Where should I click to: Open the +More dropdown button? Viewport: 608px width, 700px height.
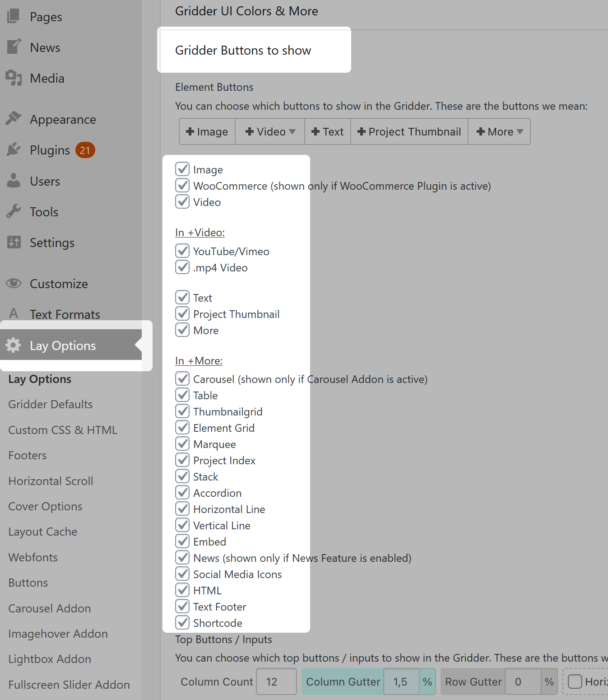(499, 132)
